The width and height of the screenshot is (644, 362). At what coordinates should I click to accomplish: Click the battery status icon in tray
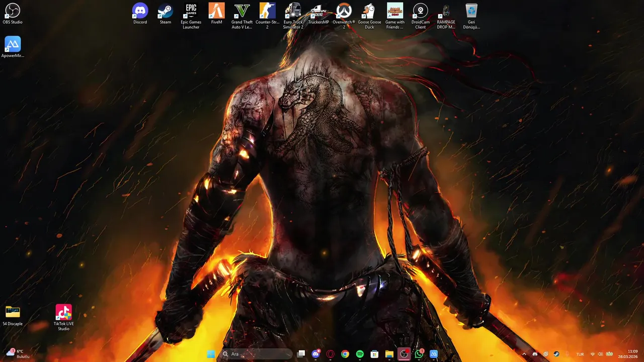click(x=609, y=354)
